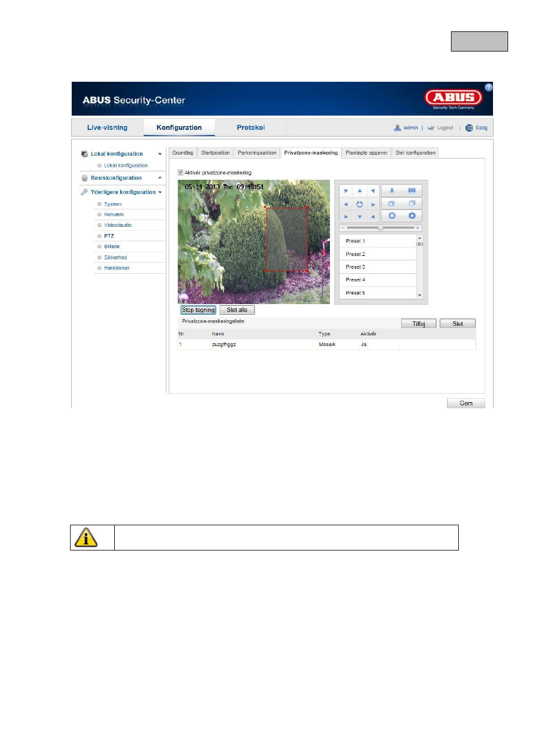Decrease PTZ speed with minus icon
Image resolution: width=535 pixels, height=756 pixels.
tap(343, 228)
